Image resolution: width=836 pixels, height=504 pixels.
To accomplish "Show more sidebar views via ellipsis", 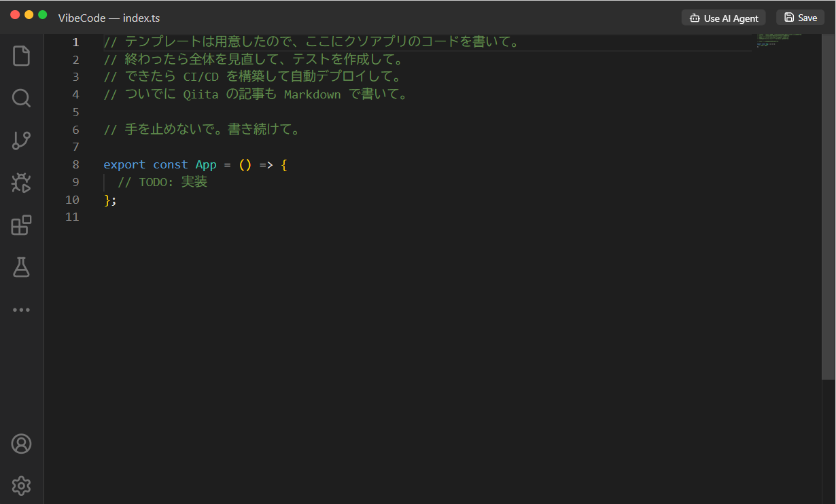I will (22, 310).
